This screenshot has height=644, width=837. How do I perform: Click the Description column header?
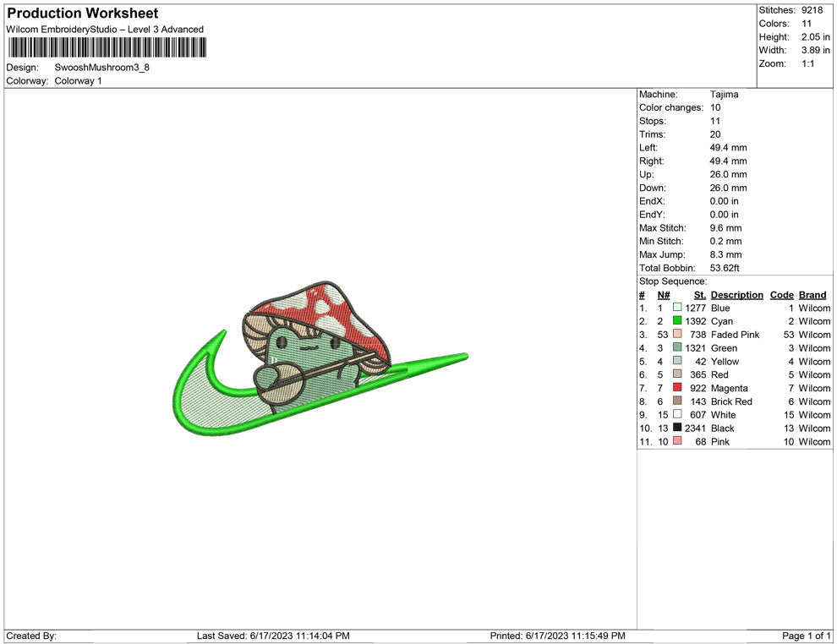pyautogui.click(x=736, y=295)
